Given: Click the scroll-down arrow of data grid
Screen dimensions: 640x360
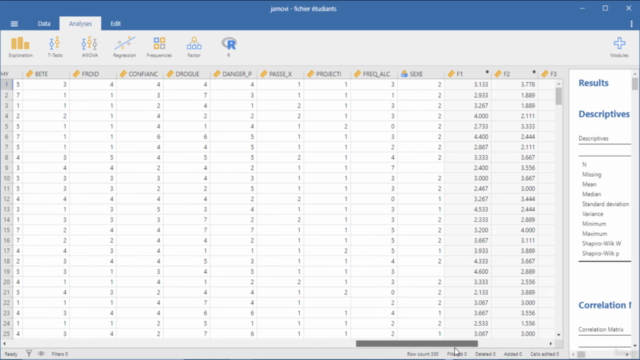Looking at the screenshot, I should 558,335.
